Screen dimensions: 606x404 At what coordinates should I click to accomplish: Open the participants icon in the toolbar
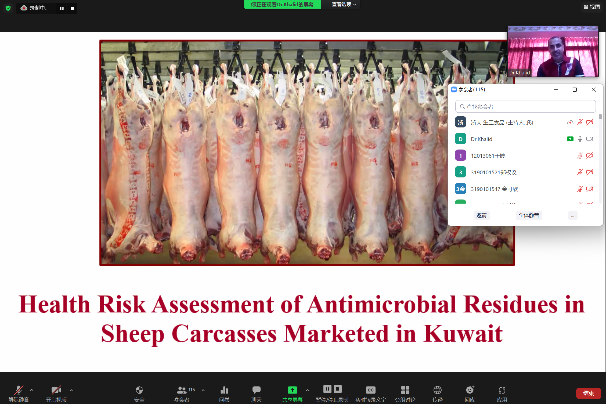pyautogui.click(x=182, y=389)
